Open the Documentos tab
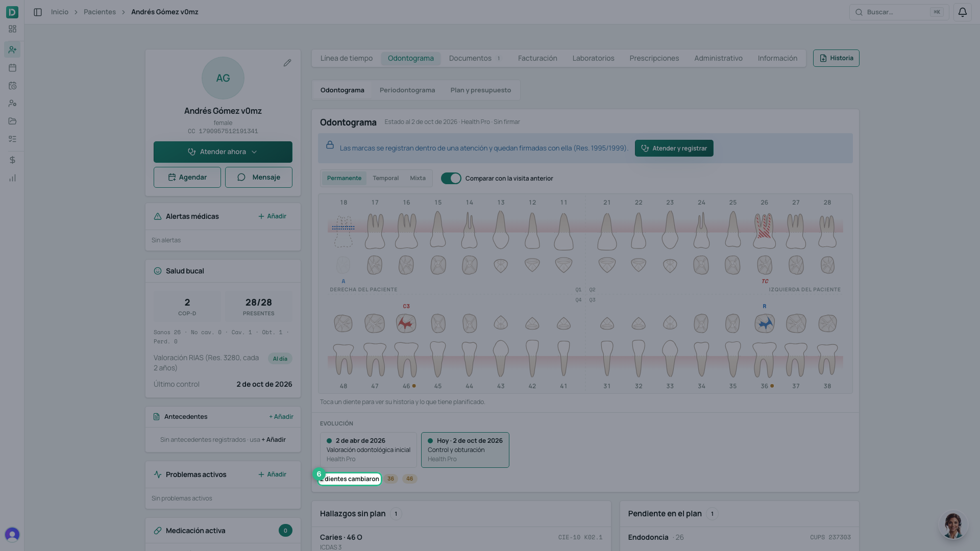Image resolution: width=980 pixels, height=551 pixels. (x=475, y=58)
